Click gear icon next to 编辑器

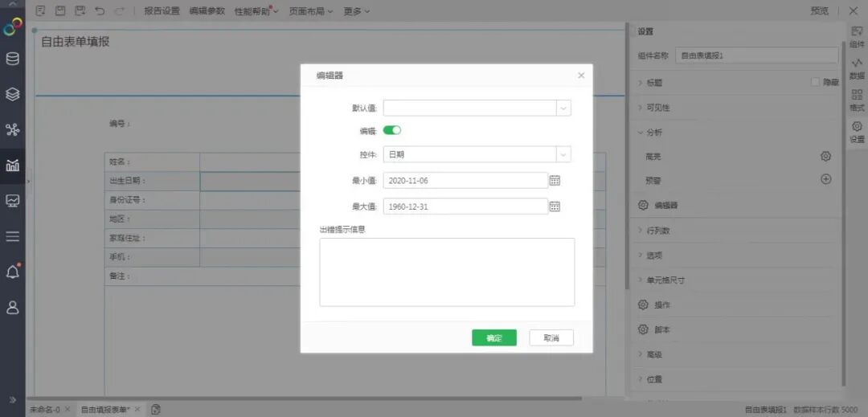tap(643, 205)
